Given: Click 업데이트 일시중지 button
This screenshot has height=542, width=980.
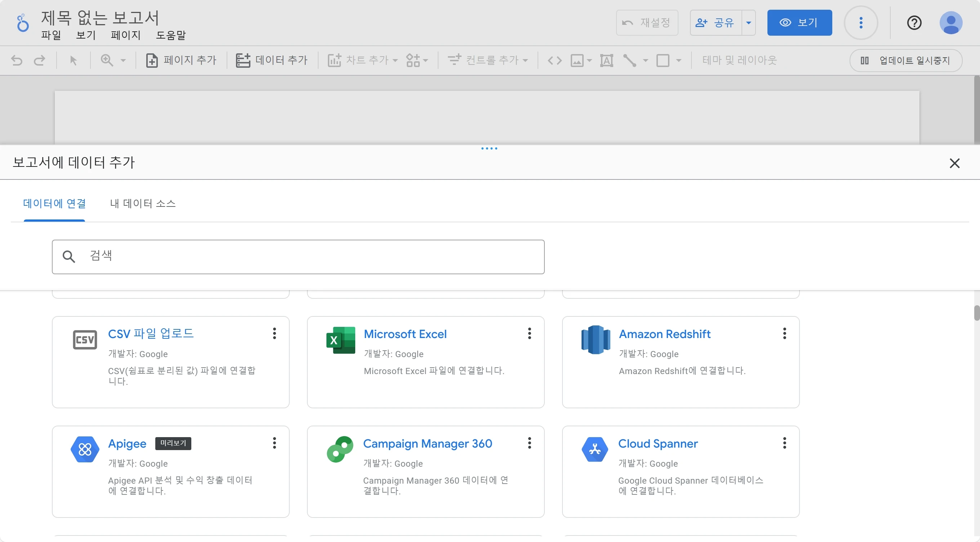Looking at the screenshot, I should click(x=905, y=60).
